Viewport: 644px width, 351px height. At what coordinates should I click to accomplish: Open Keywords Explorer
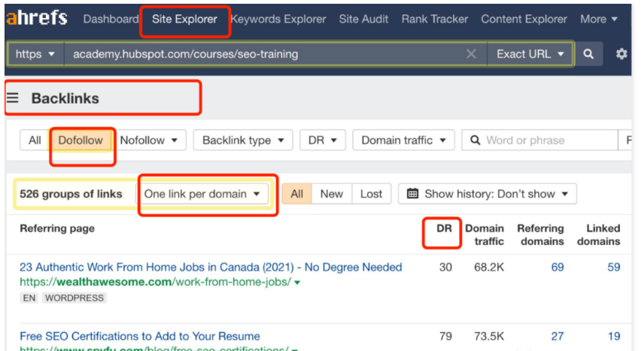(278, 19)
